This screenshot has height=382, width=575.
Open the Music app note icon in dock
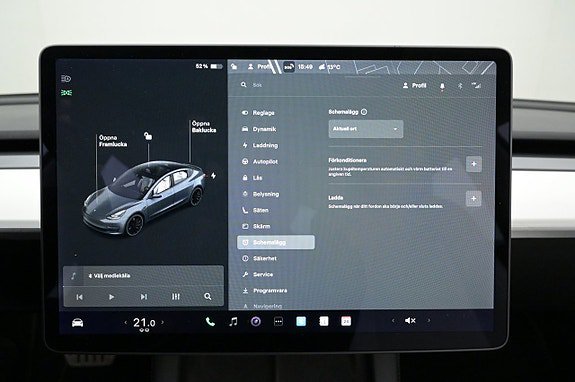(x=233, y=322)
